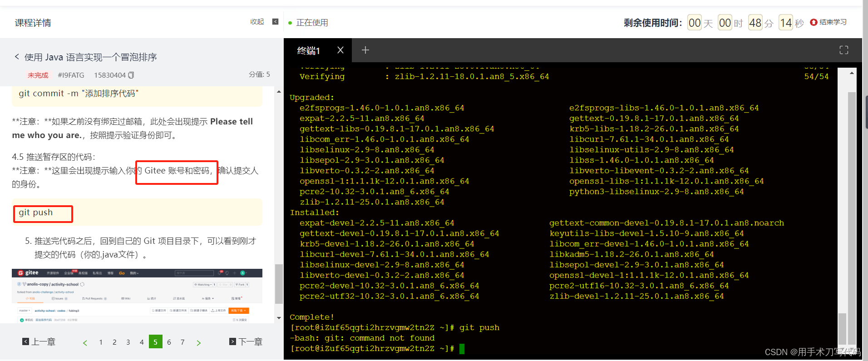This screenshot has width=868, height=361.
Task: Click the git push code block
Action: [137, 213]
